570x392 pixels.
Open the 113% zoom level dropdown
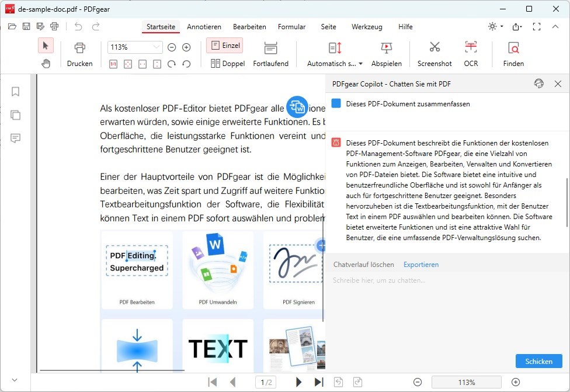[x=156, y=47]
